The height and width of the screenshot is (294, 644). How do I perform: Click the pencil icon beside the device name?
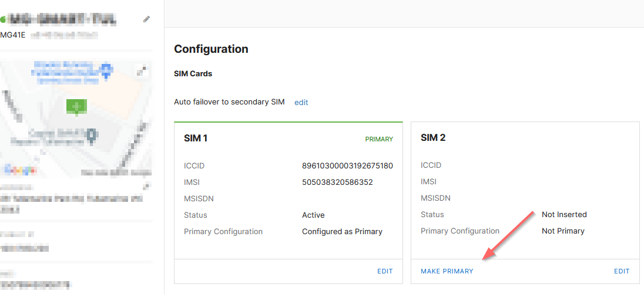(146, 19)
